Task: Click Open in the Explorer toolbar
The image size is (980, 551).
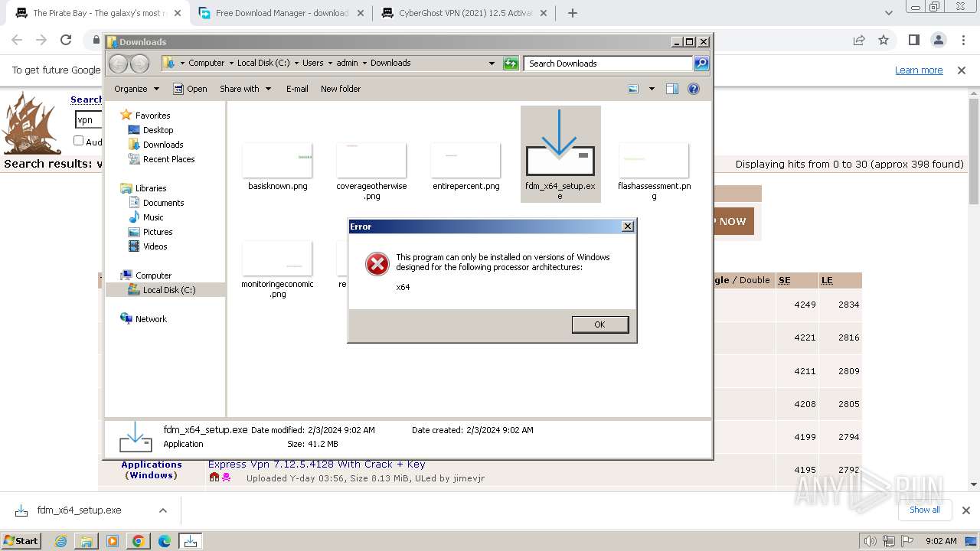Action: 190,89
